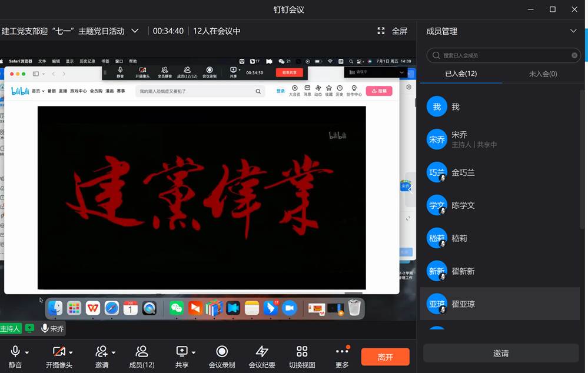Image resolution: width=588 pixels, height=373 pixels.
Task: Toggle 嵇莉's muted microphone indicator
Action: click(x=443, y=244)
